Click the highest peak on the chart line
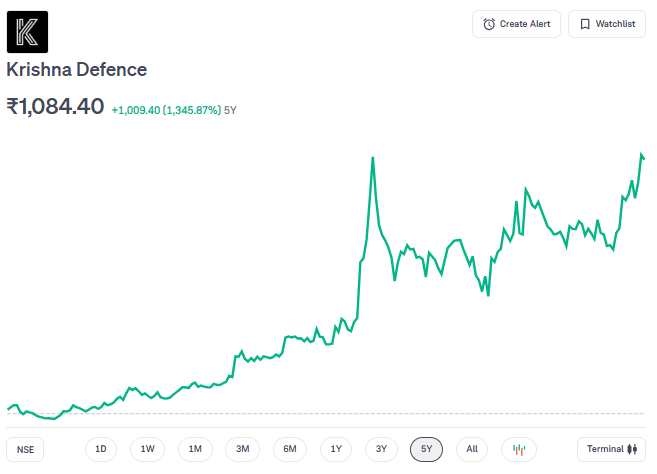Image resolution: width=657 pixels, height=474 pixels. (373, 158)
